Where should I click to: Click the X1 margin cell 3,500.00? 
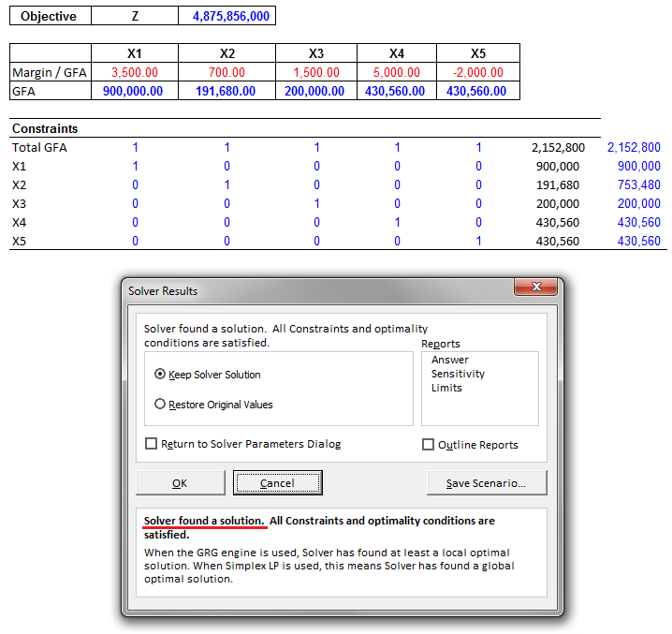click(x=134, y=72)
